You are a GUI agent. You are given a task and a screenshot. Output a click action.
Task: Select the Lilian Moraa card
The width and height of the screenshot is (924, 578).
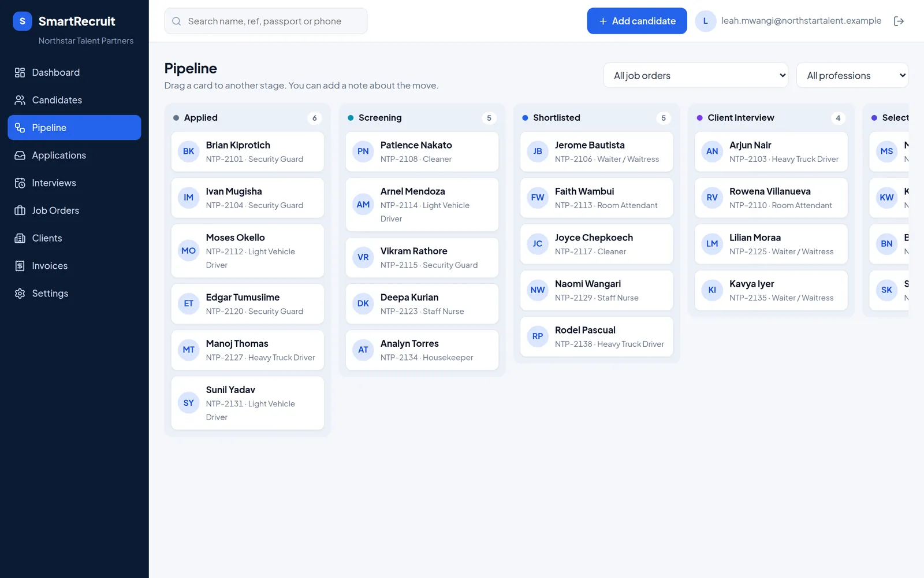click(x=771, y=244)
